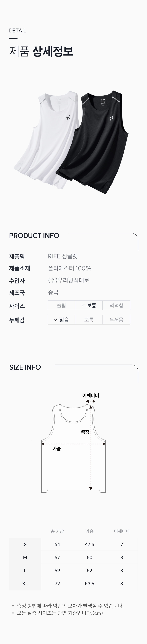
Task: Select the XL size row label
Action: click(x=25, y=583)
